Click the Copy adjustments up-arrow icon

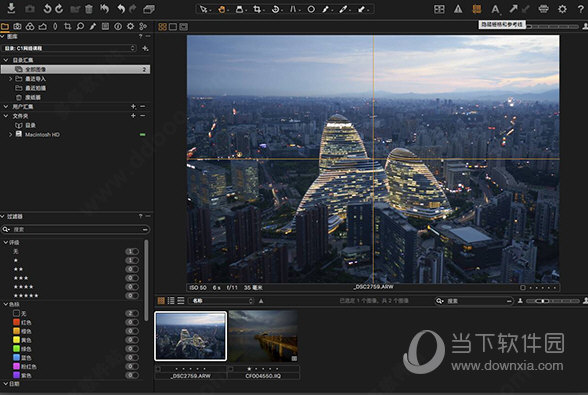pyautogui.click(x=513, y=9)
